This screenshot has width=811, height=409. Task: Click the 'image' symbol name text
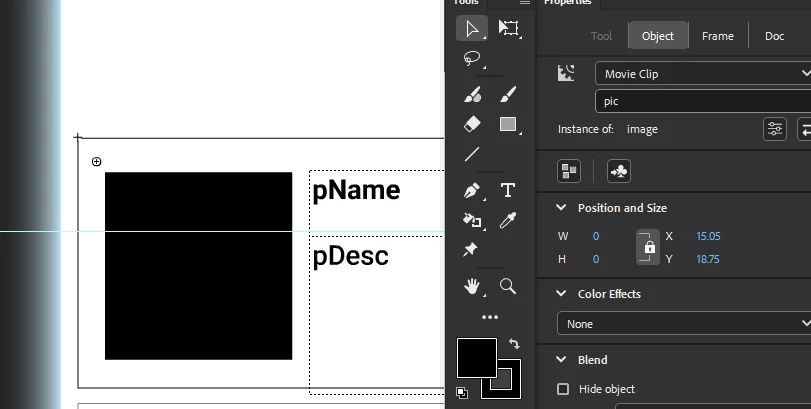(x=642, y=129)
